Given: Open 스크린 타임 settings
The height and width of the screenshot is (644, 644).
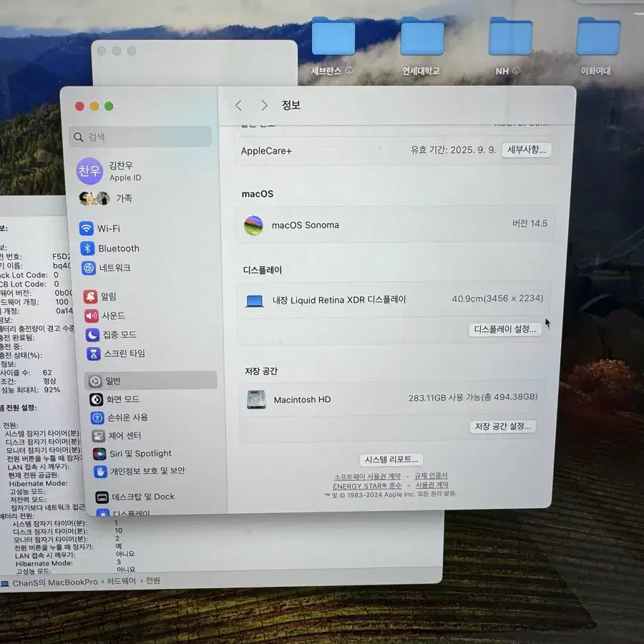Looking at the screenshot, I should 116,353.
